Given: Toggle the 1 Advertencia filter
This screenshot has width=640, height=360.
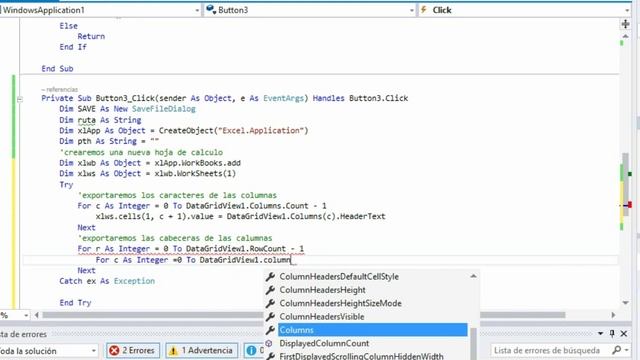Looking at the screenshot, I should pyautogui.click(x=201, y=350).
